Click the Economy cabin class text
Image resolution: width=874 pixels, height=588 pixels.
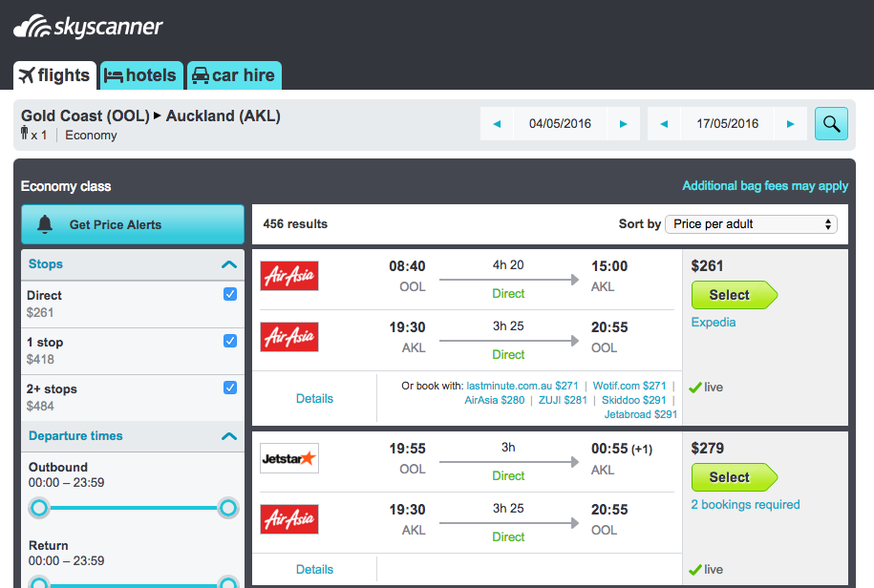[x=91, y=136]
